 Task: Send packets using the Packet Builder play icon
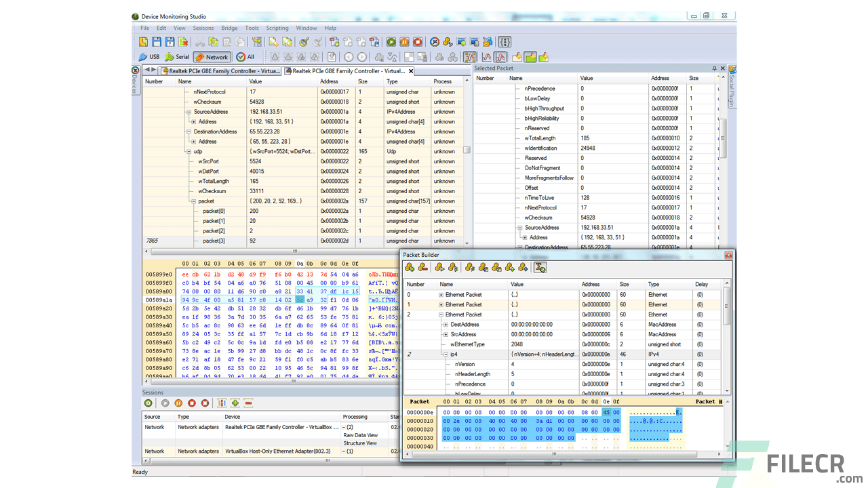pyautogui.click(x=439, y=267)
